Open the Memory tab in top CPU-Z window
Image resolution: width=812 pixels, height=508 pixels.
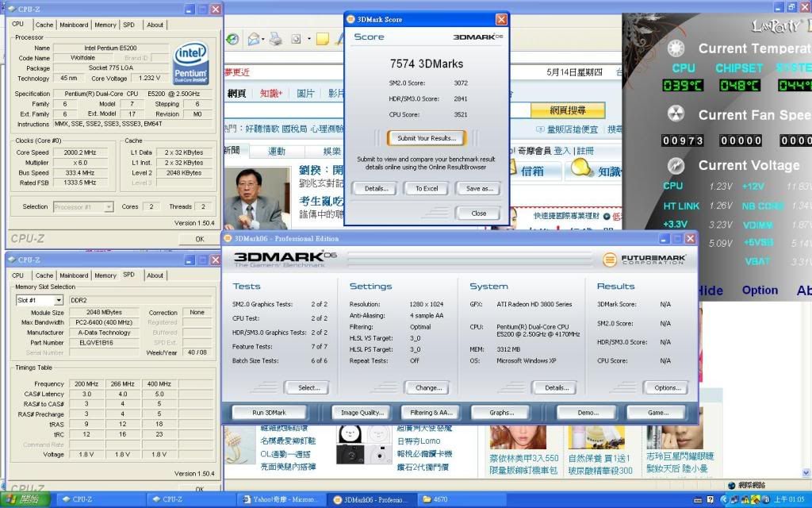[x=105, y=25]
